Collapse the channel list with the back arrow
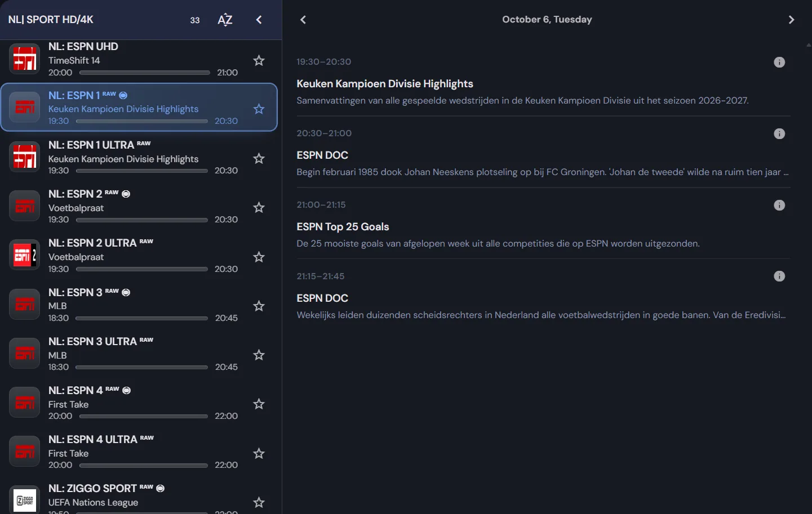This screenshot has width=812, height=514. coord(259,20)
